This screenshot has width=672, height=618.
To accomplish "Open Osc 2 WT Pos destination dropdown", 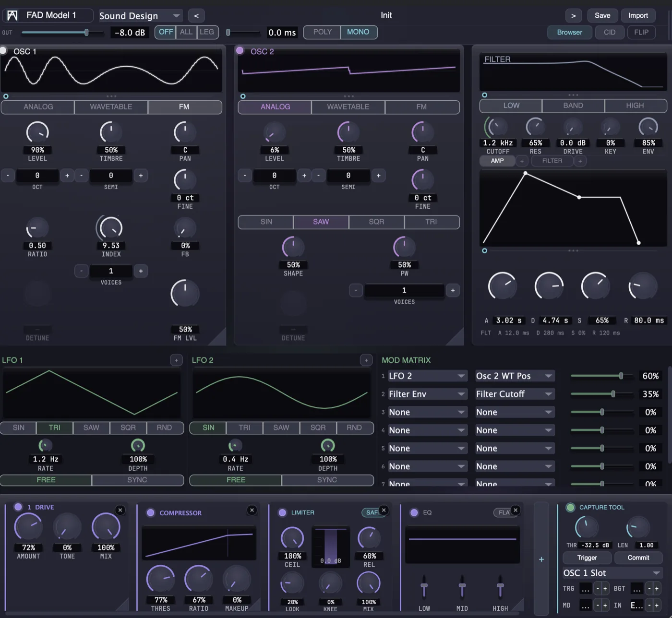I will [x=515, y=376].
